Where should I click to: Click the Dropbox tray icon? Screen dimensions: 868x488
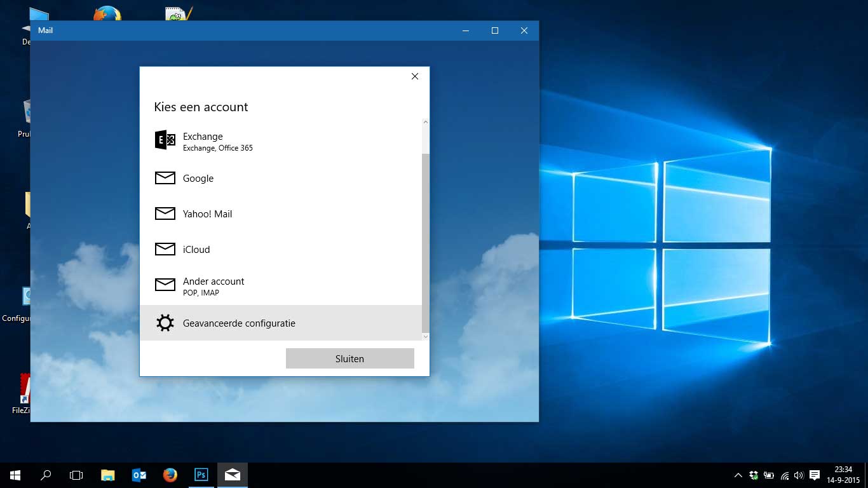754,475
